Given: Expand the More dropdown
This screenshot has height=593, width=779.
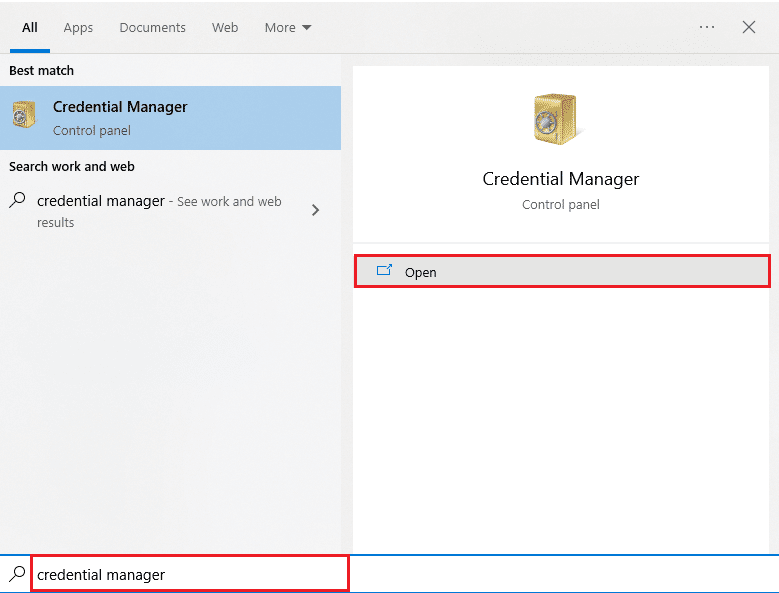Looking at the screenshot, I should click(288, 27).
